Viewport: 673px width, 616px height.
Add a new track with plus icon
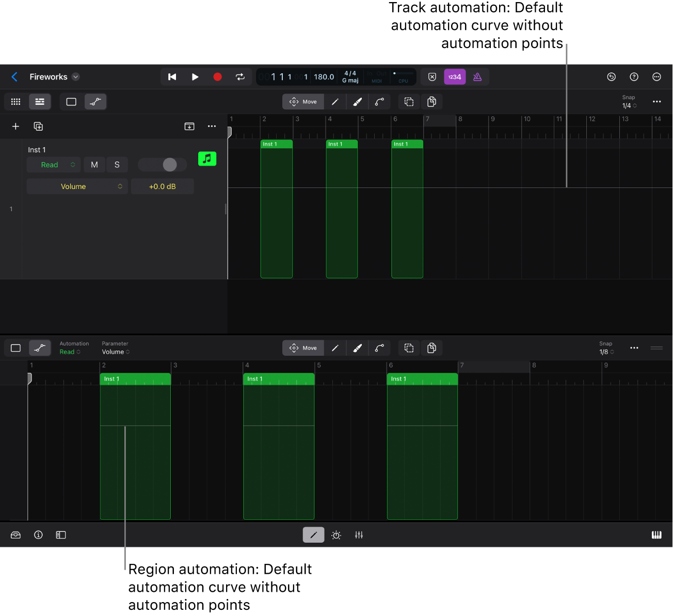pos(15,126)
